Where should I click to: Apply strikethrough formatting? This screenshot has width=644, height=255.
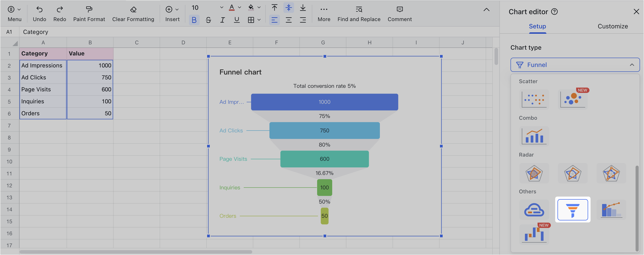(208, 20)
